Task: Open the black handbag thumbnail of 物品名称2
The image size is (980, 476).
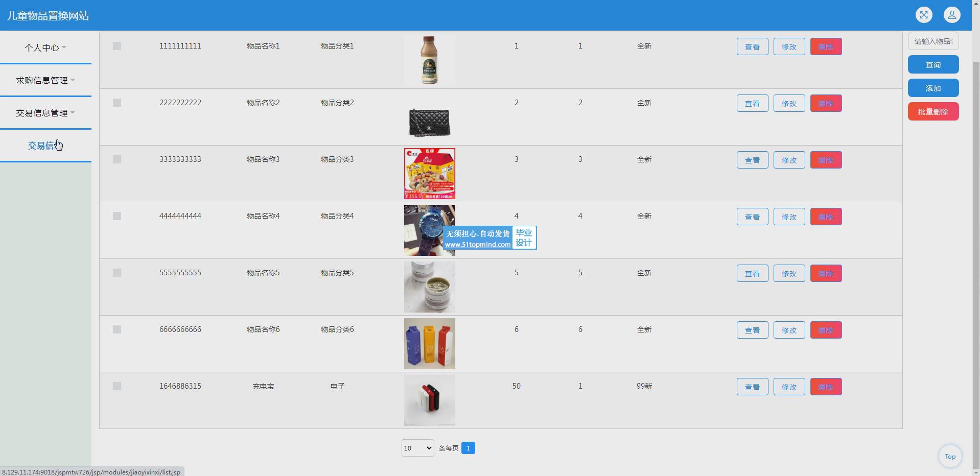Action: [x=429, y=117]
